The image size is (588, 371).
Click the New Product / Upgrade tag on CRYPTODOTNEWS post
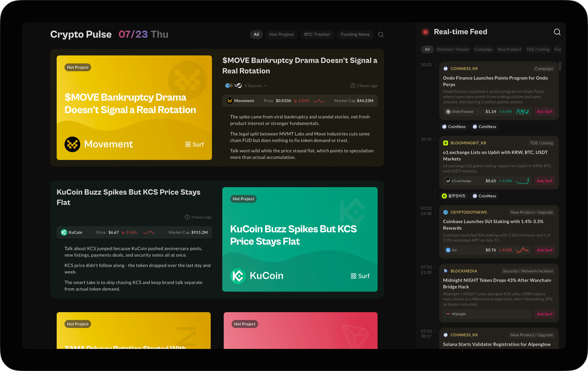pos(532,212)
